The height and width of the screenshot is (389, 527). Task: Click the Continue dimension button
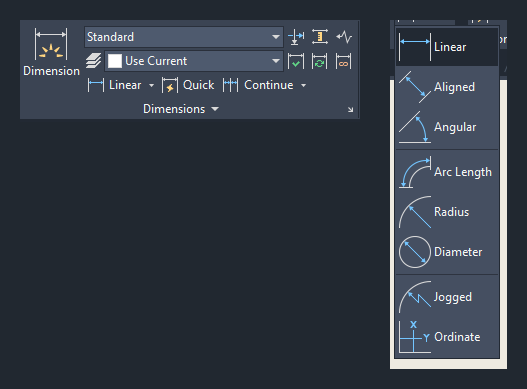[x=258, y=85]
